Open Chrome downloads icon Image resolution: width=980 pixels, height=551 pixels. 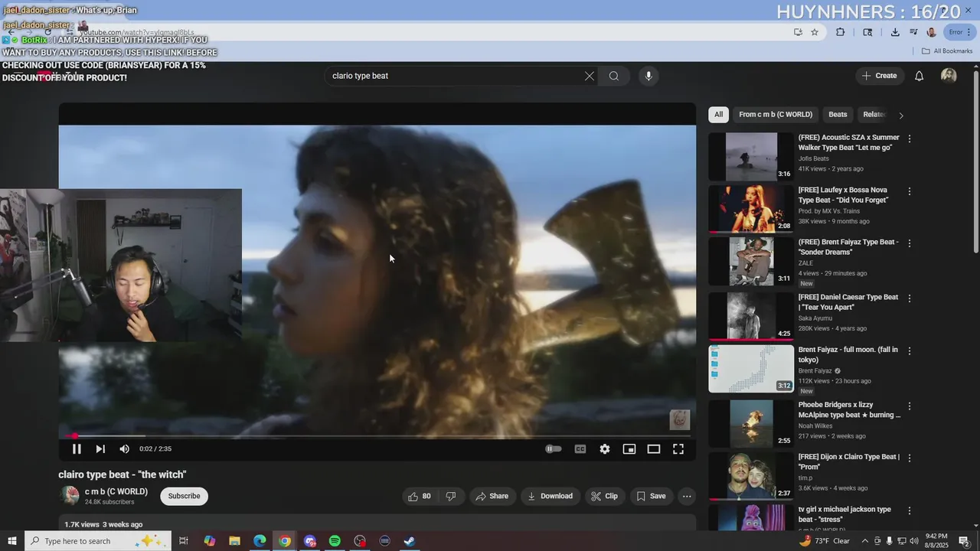[895, 32]
